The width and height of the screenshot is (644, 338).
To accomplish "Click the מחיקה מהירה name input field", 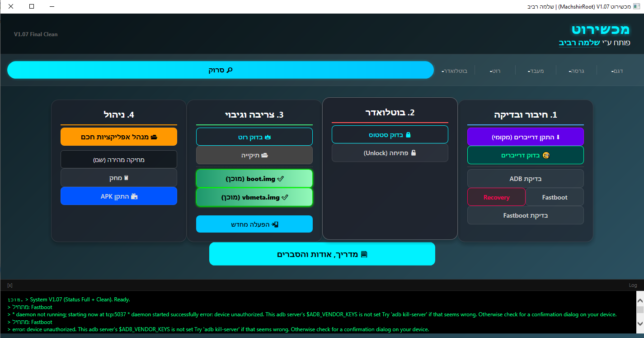I will pyautogui.click(x=118, y=159).
